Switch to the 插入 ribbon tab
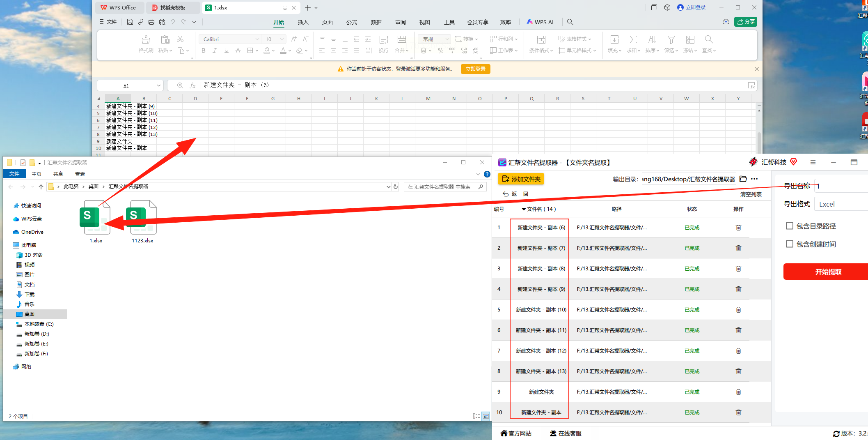868x440 pixels. [x=303, y=22]
